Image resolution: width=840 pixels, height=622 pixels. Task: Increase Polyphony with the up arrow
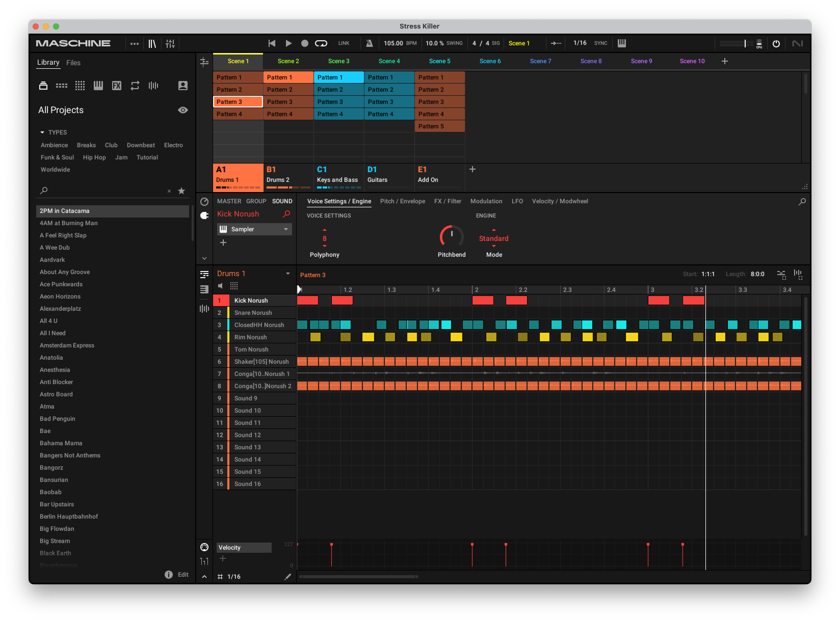325,230
